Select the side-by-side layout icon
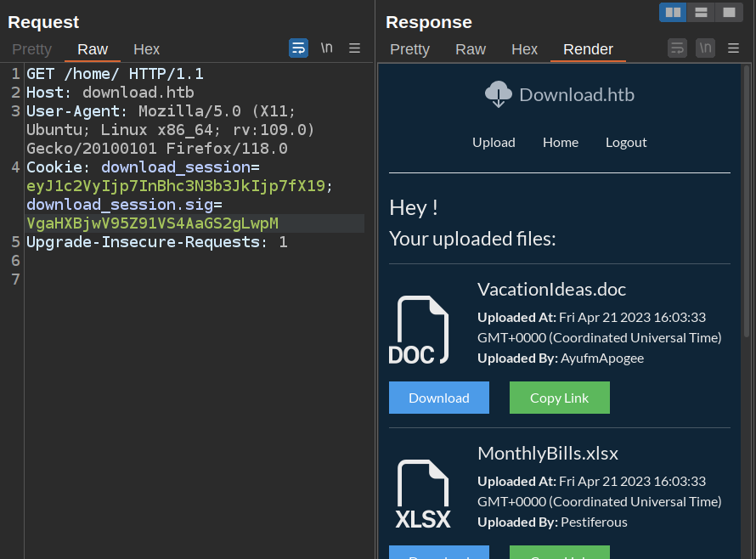 (673, 12)
